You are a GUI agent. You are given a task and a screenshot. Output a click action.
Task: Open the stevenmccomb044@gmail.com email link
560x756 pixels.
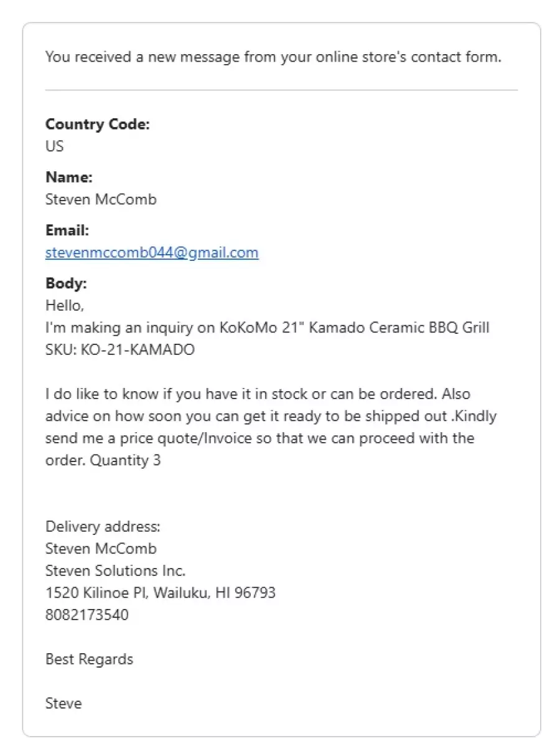click(152, 253)
